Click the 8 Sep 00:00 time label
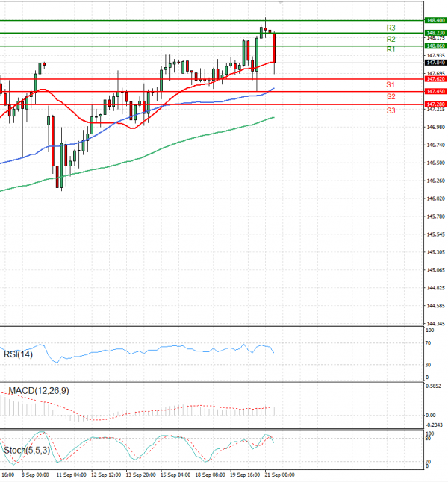448x482 pixels. [x=35, y=475]
